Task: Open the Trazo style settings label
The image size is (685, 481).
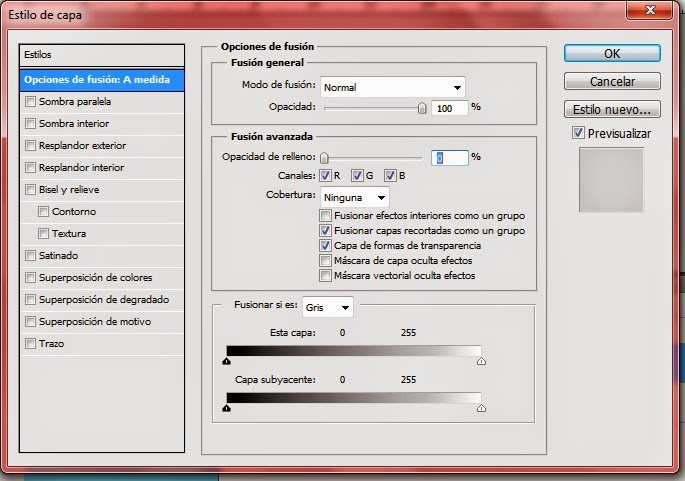Action: coord(52,343)
